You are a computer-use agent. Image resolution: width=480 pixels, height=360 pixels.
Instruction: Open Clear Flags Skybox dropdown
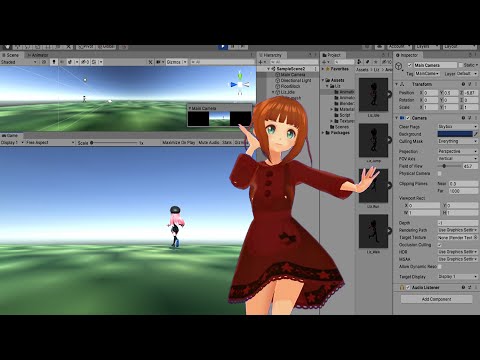click(458, 127)
